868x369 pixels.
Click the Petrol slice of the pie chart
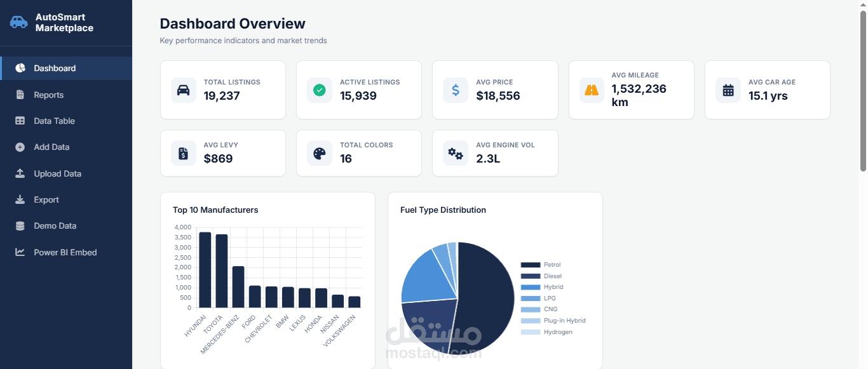coord(486,299)
